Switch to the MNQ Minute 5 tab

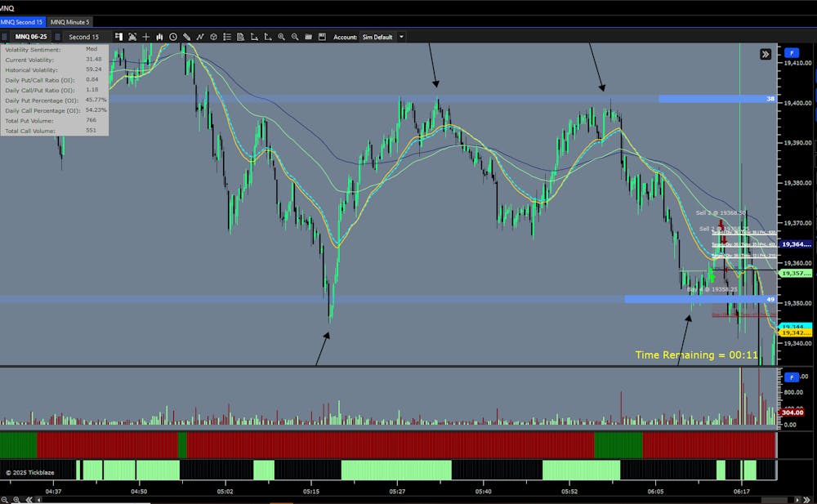coord(70,22)
